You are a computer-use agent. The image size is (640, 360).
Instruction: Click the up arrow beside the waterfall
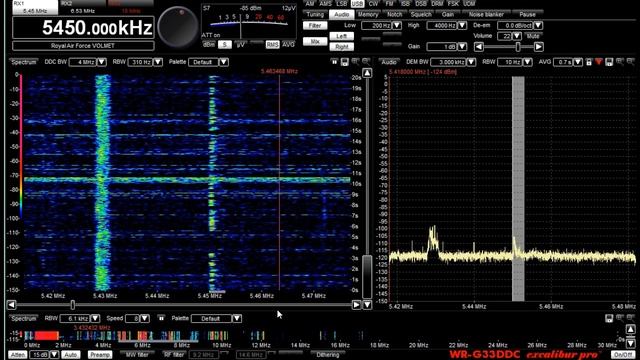(367, 73)
